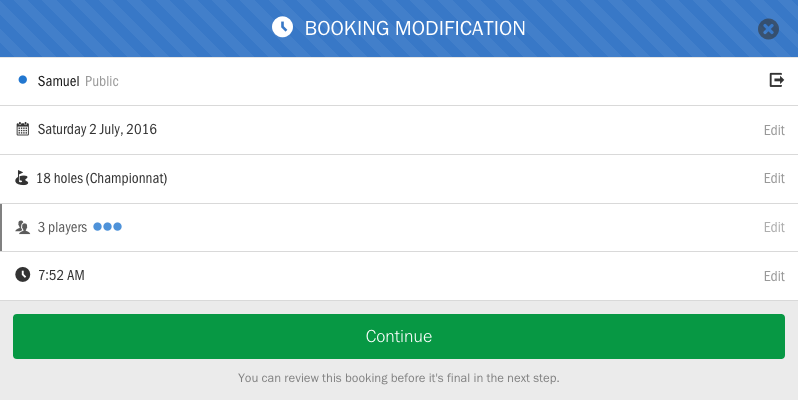The image size is (798, 400).
Task: Click the 18 holes (Championnat) text
Action: 101,178
